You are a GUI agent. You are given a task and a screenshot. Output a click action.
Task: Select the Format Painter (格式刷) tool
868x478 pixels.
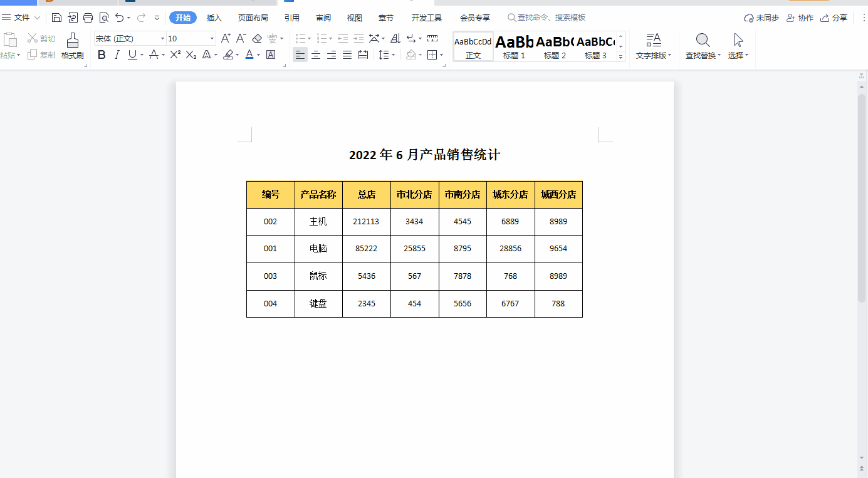[x=73, y=46]
